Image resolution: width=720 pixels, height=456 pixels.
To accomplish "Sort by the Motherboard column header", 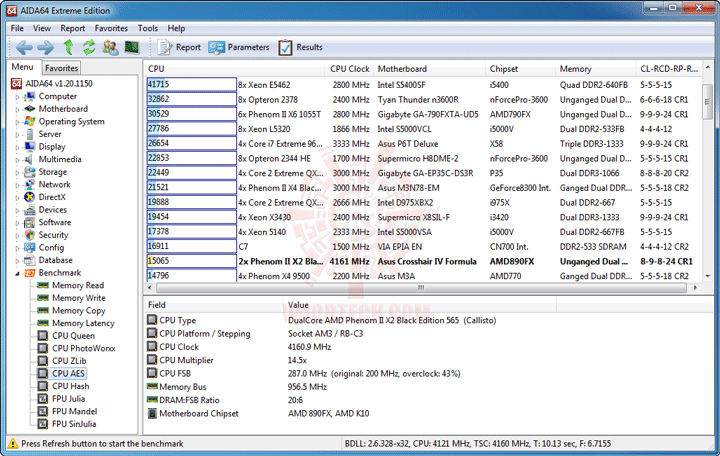I will click(430, 69).
